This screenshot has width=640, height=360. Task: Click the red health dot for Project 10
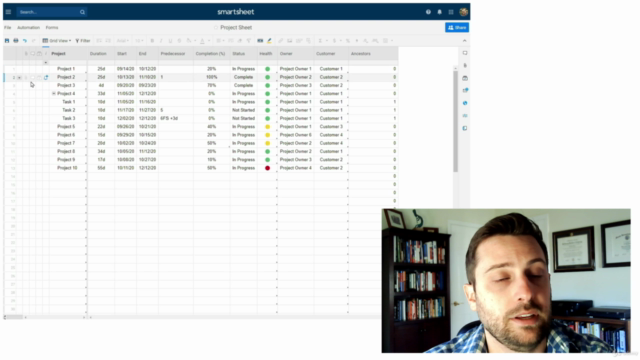point(267,168)
